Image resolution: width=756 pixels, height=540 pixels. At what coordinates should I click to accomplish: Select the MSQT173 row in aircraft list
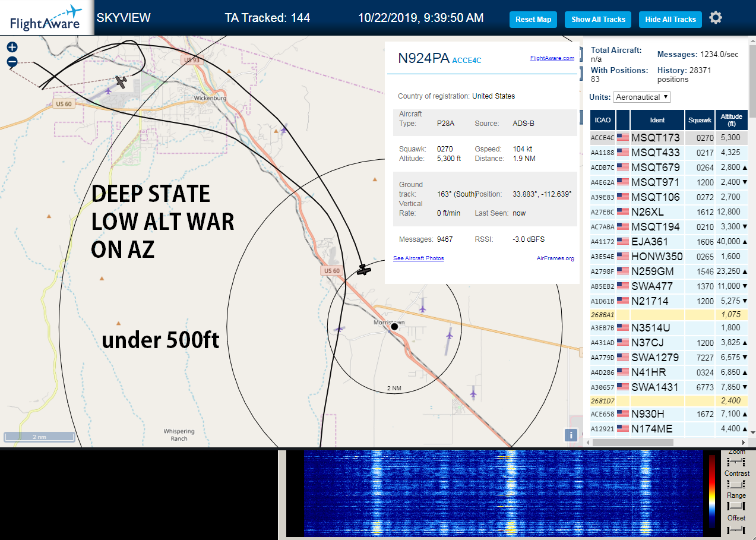pyautogui.click(x=669, y=138)
